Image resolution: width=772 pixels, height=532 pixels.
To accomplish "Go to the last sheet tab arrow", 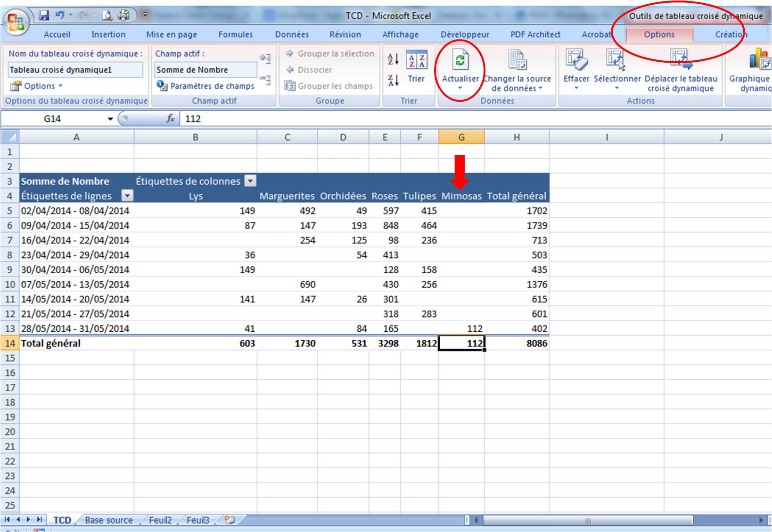I will pyautogui.click(x=39, y=520).
